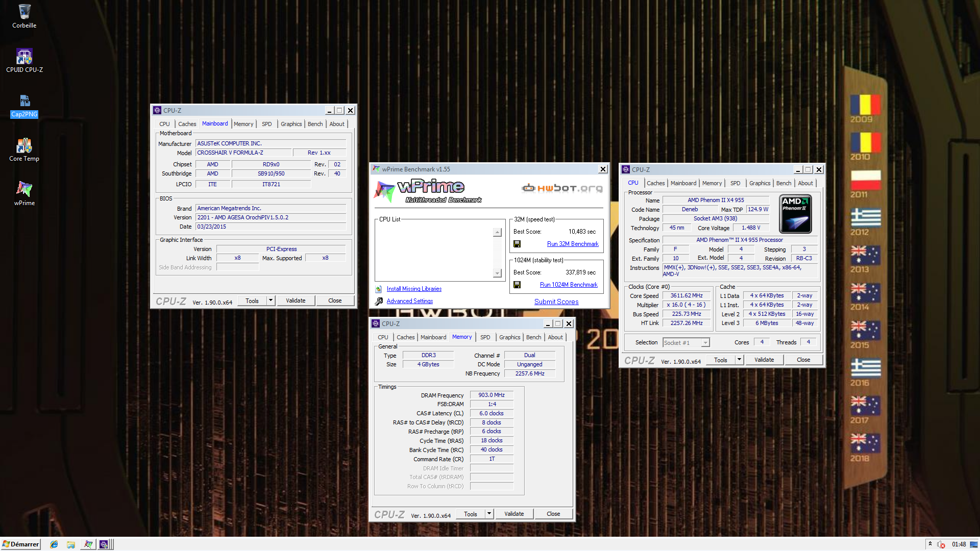
Task: Open Tools dropdown arrow in CPU tab window
Action: [740, 360]
